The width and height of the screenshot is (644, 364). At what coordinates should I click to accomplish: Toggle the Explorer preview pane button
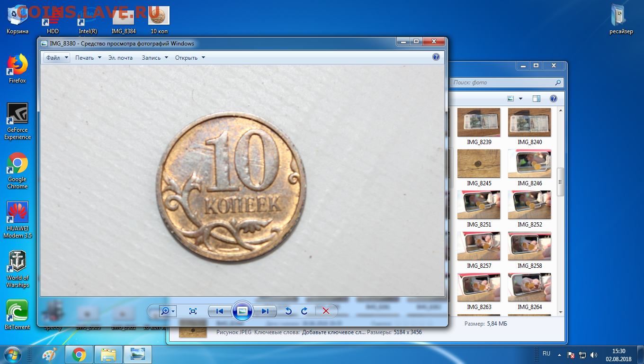(536, 99)
